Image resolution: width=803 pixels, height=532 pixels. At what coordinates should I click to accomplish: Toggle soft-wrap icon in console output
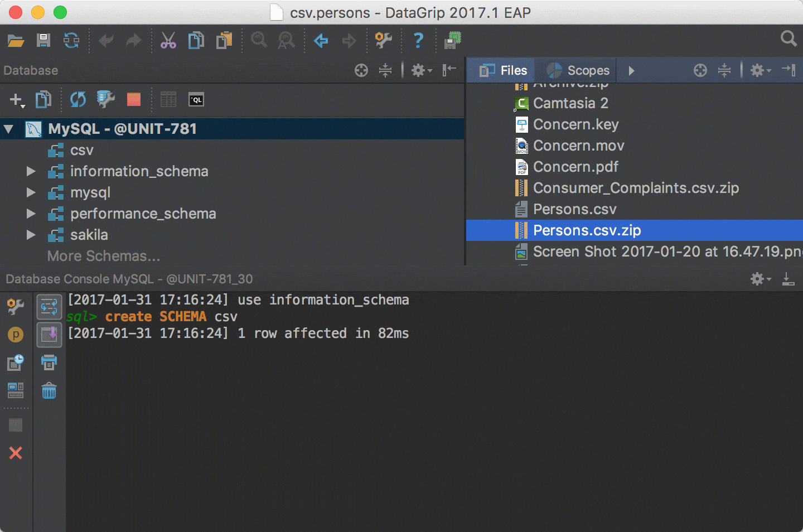pos(49,307)
